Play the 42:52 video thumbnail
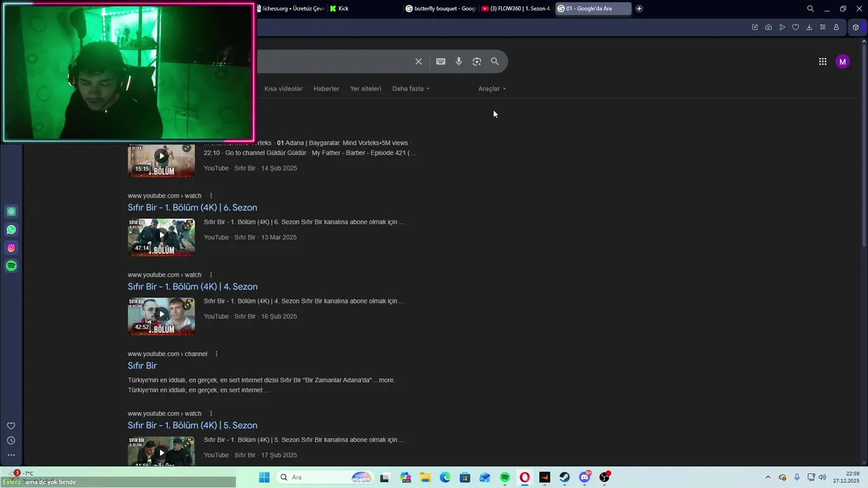This screenshot has height=488, width=868. [x=161, y=317]
